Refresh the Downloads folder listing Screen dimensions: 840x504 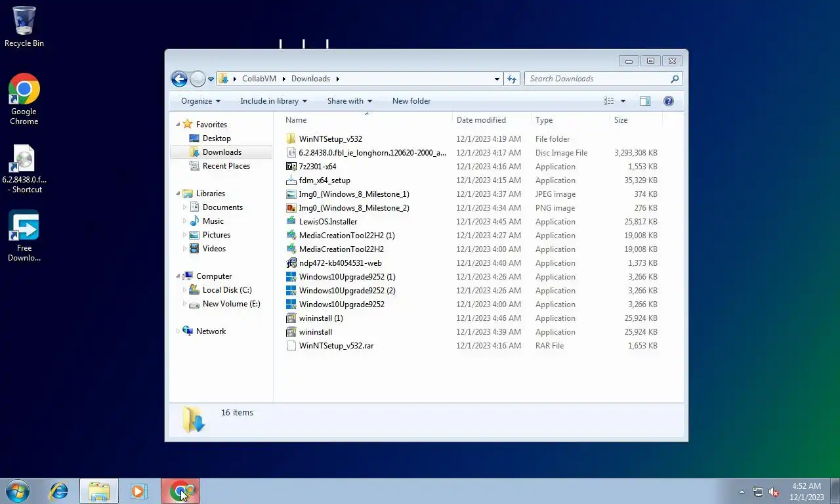[513, 79]
